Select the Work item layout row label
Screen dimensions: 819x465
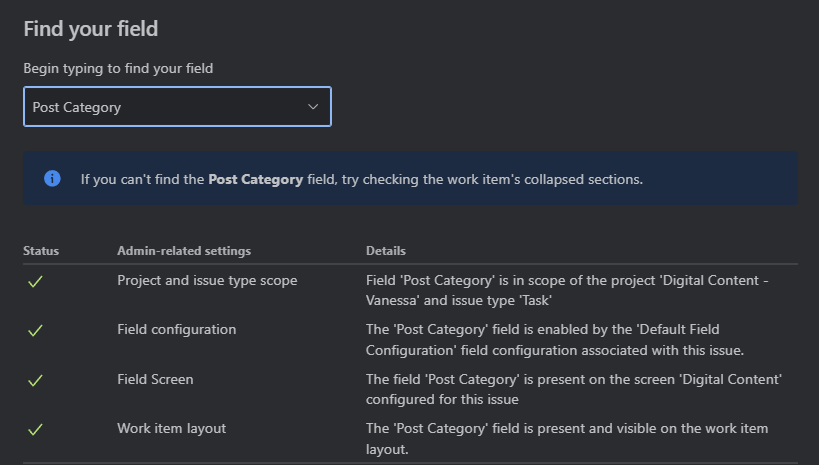coord(171,428)
